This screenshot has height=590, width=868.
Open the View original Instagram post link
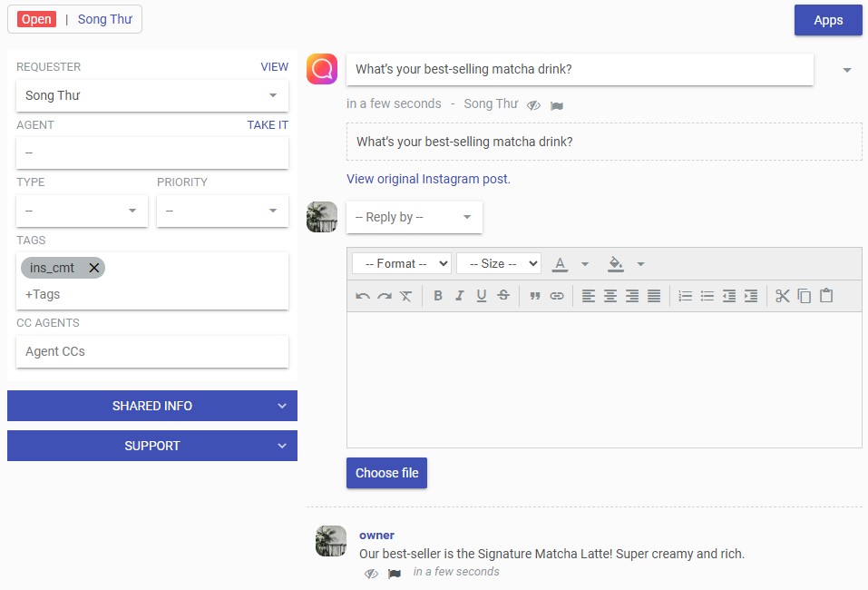point(428,179)
